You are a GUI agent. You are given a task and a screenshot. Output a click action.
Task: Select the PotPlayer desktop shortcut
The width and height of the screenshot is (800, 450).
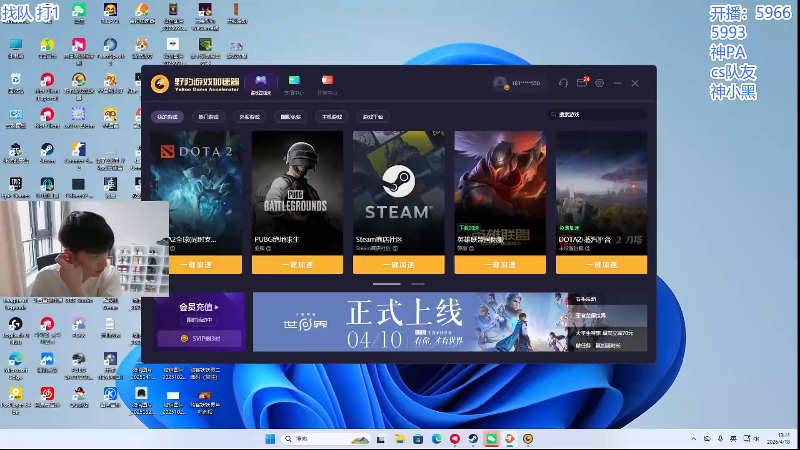tap(15, 400)
